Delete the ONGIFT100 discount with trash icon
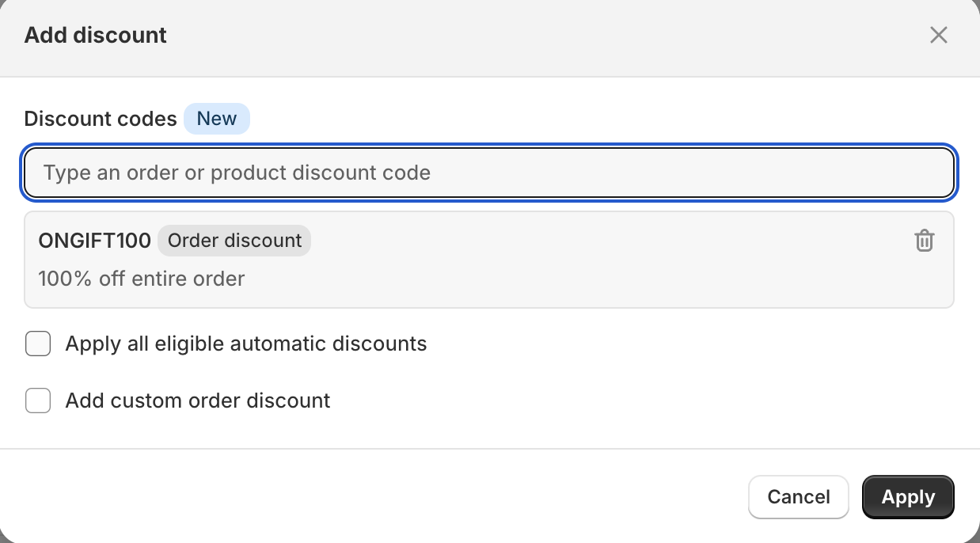 [924, 241]
